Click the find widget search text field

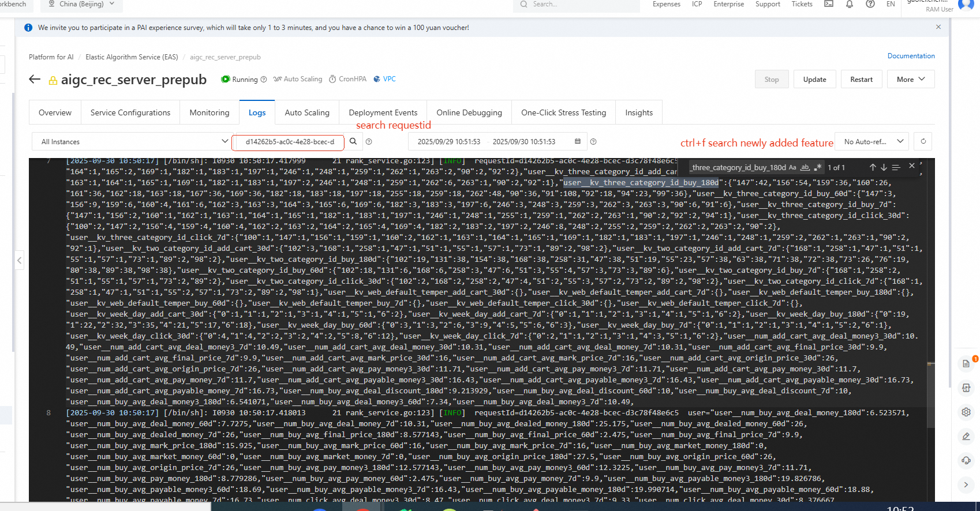739,167
